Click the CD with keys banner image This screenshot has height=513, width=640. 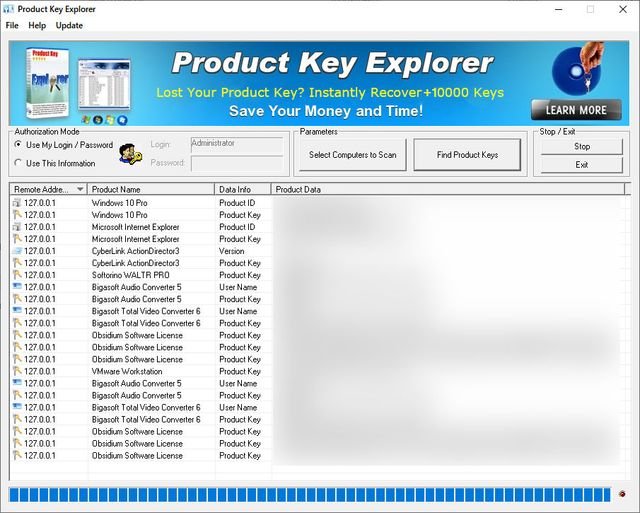578,68
